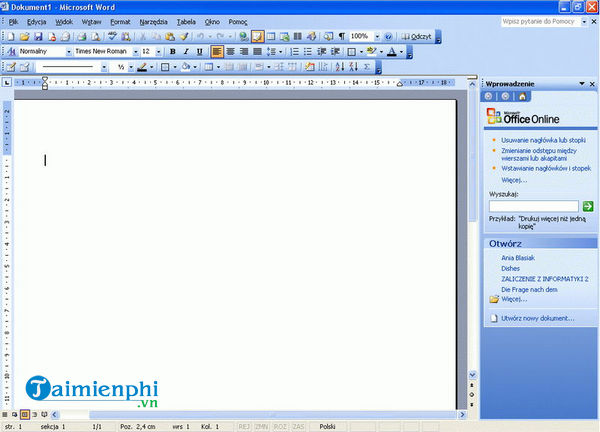Toggle Bold formatting

[x=173, y=52]
